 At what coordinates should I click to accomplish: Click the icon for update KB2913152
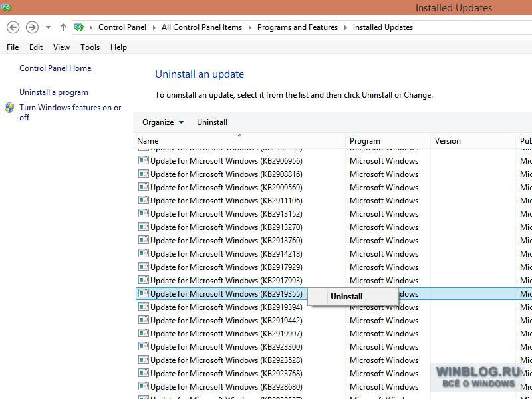[144, 213]
